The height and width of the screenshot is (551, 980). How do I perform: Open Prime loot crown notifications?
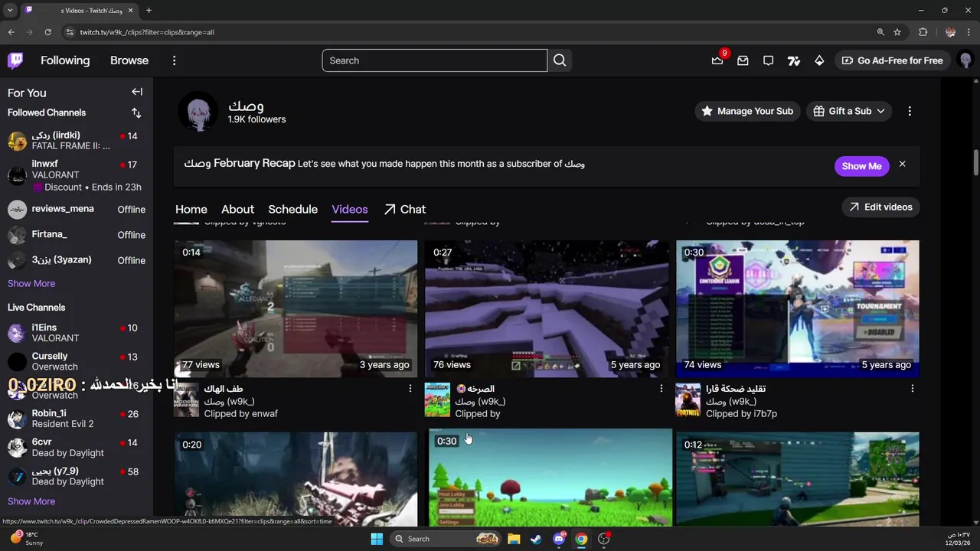717,60
